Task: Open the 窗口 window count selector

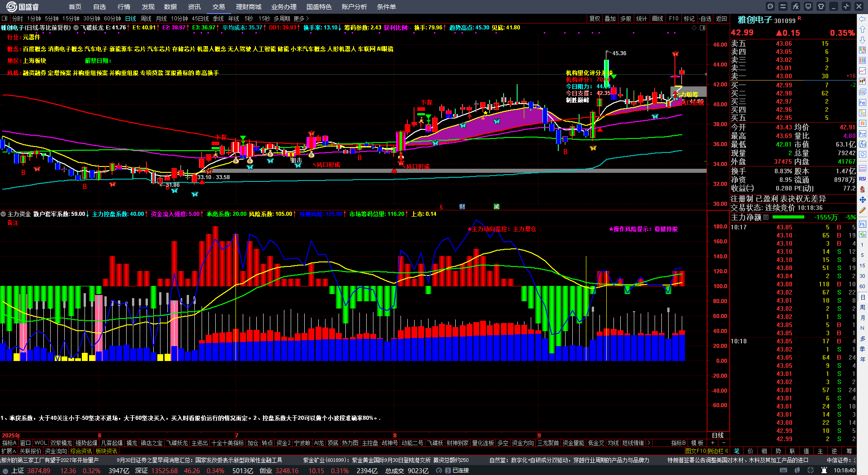Action: coord(25,443)
